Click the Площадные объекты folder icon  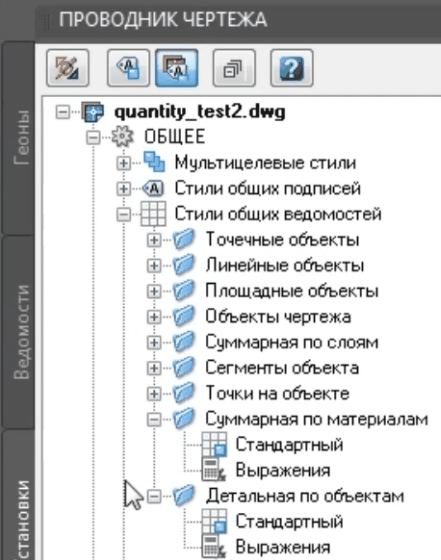point(184,291)
